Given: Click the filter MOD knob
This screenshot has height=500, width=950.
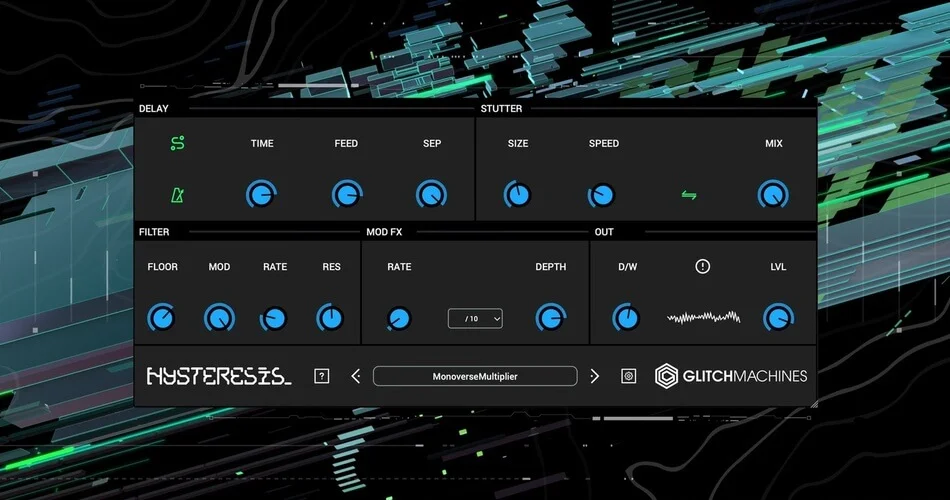Looking at the screenshot, I should pos(219,318).
